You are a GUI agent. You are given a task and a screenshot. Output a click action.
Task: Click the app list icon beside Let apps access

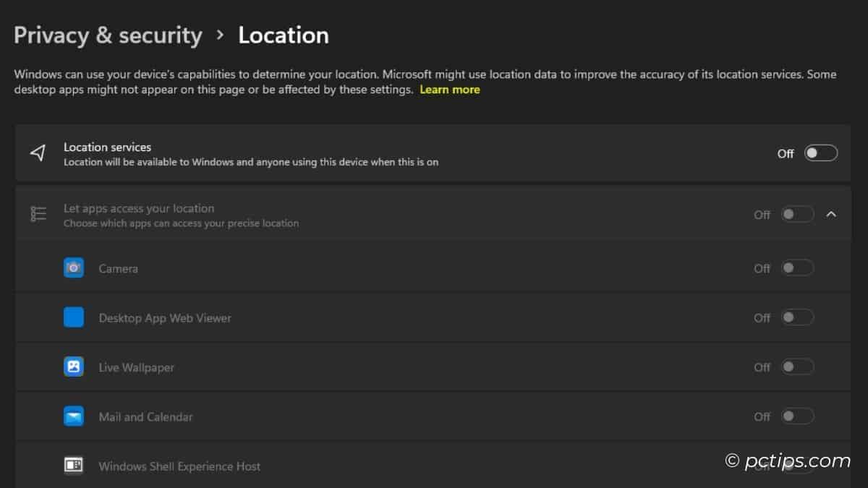pyautogui.click(x=38, y=214)
